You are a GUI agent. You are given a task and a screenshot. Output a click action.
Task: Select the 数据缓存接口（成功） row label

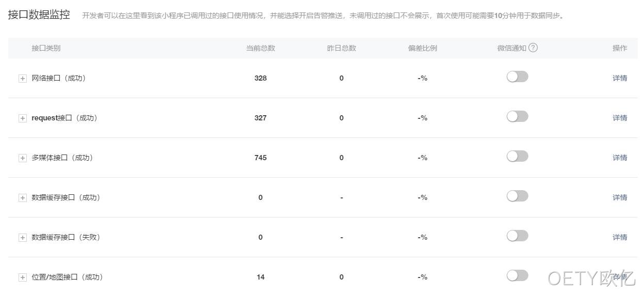66,197
